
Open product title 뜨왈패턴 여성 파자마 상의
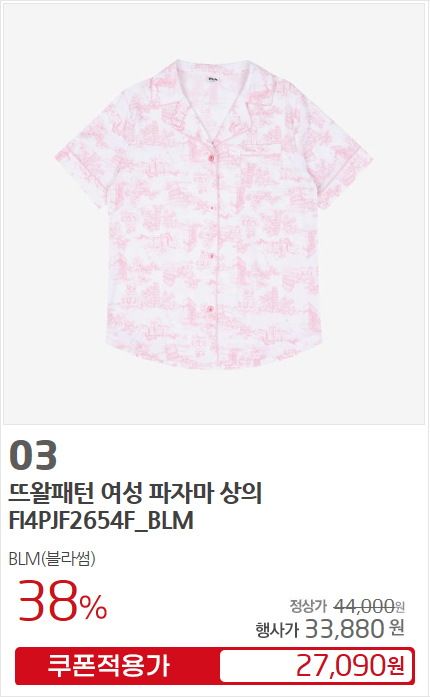[135, 493]
